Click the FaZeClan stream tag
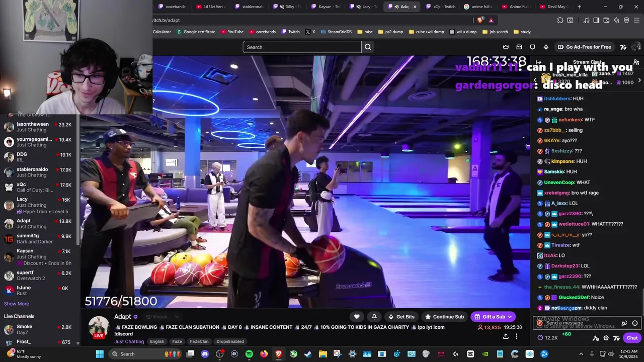Image resolution: width=644 pixels, height=362 pixels. tap(199, 341)
